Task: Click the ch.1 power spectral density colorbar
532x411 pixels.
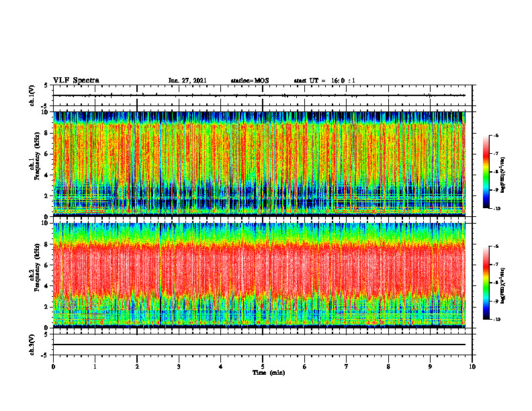Action: pyautogui.click(x=486, y=172)
